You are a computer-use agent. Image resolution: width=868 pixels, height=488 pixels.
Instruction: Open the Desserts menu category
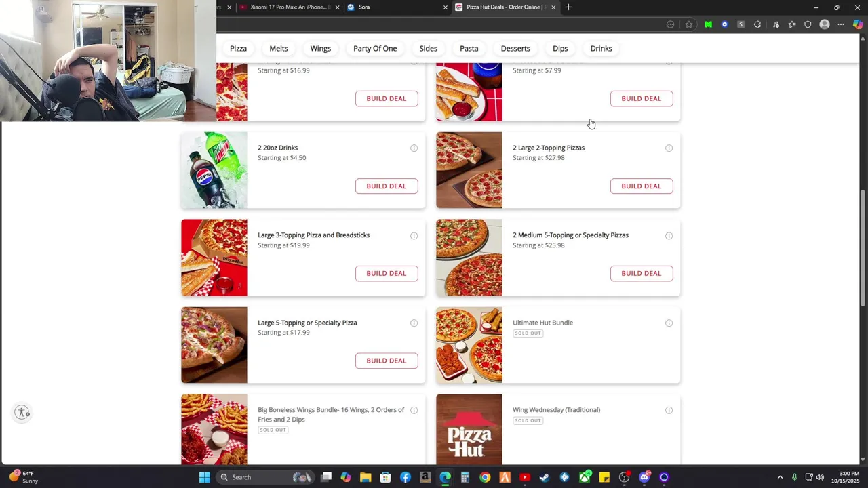coord(515,48)
